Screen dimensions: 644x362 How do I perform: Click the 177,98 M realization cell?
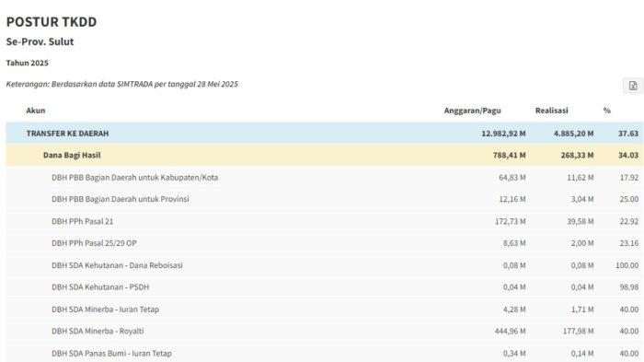tap(579, 332)
